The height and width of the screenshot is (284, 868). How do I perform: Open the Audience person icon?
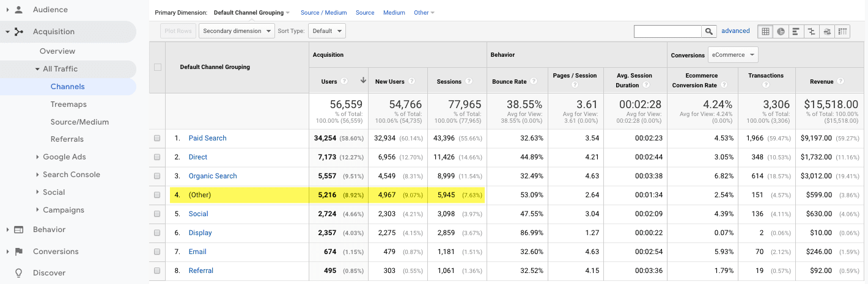[19, 10]
